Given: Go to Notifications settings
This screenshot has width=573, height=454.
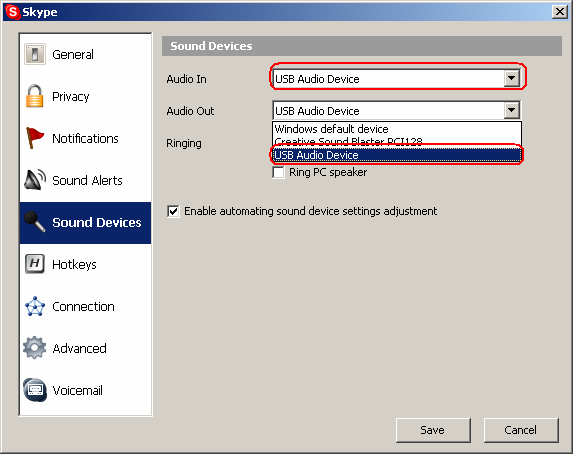Looking at the screenshot, I should [85, 139].
